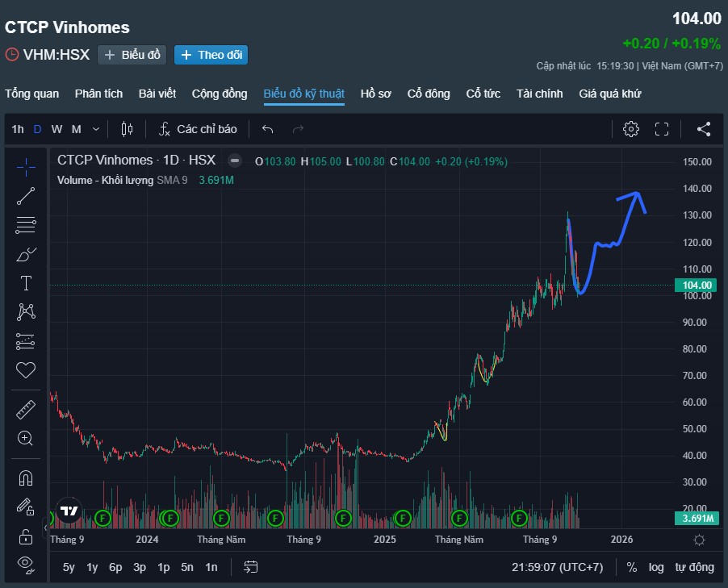Toggle tự động auto scale
Viewport: 728px width, 588px height.
coord(695,567)
